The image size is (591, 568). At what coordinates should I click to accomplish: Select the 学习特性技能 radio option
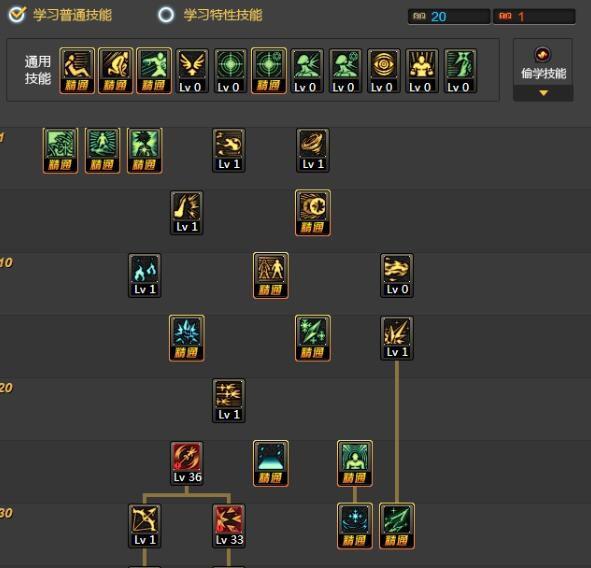[166, 15]
